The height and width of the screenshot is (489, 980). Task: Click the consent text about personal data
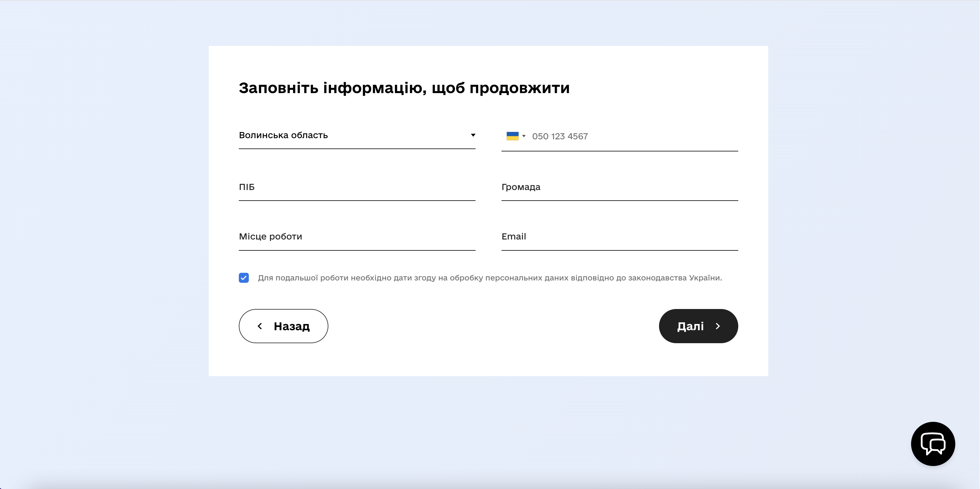(490, 278)
